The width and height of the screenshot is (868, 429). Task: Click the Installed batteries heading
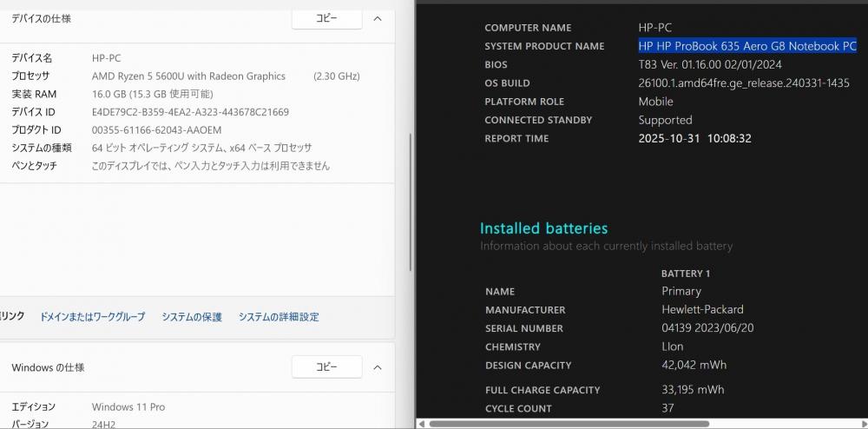(543, 228)
